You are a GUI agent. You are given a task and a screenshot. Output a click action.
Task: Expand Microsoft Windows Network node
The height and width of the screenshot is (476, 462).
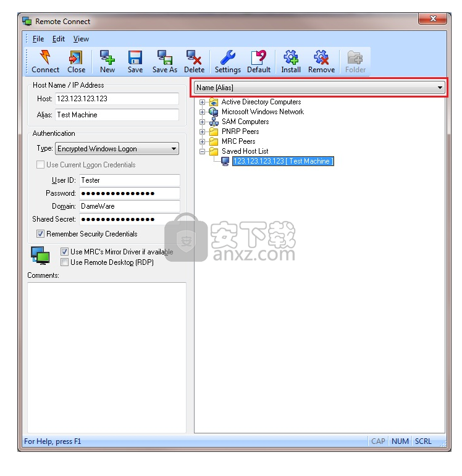(203, 112)
